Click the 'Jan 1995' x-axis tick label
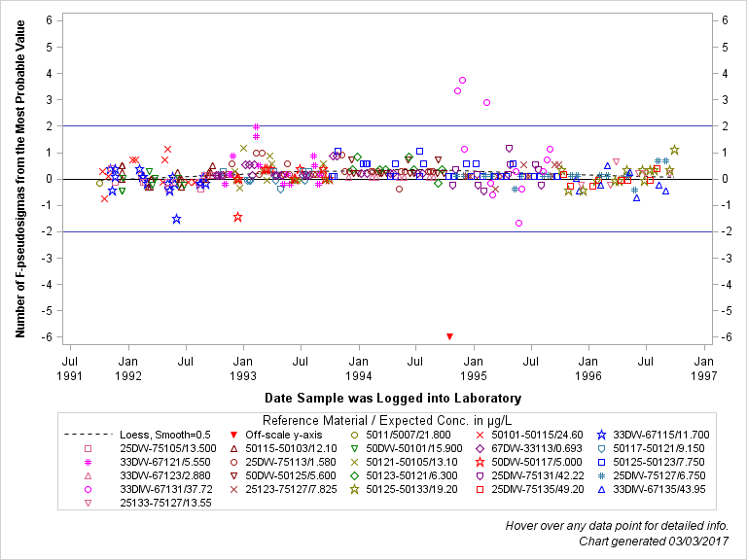 click(473, 368)
